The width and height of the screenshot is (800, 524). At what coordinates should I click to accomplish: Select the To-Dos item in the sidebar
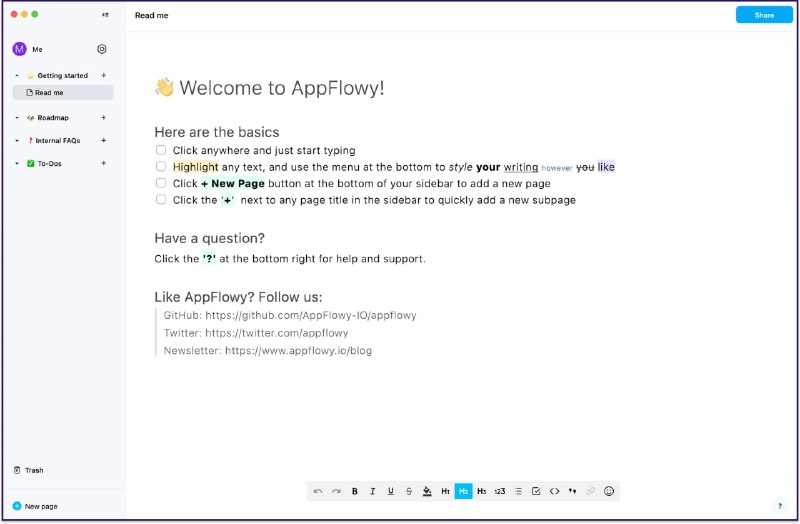pos(49,164)
